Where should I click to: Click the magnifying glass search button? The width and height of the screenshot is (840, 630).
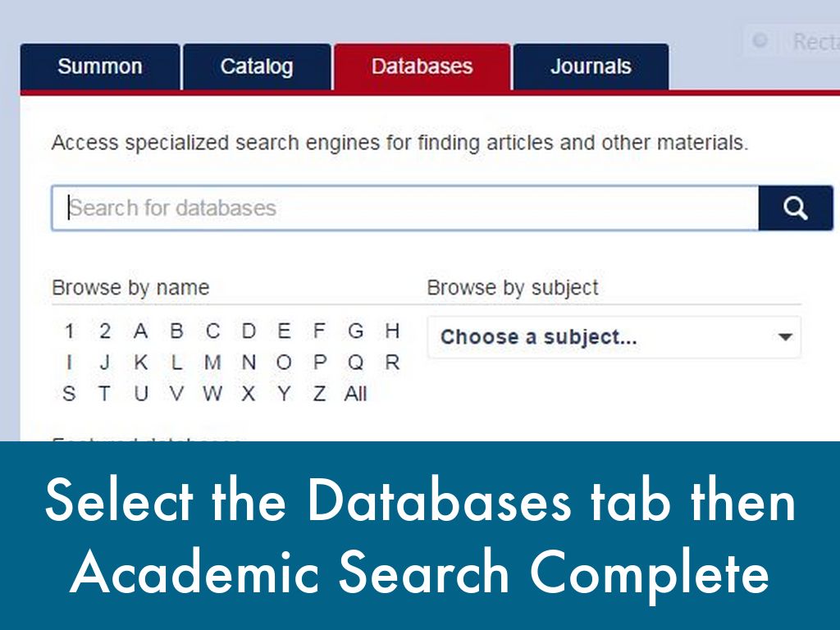795,208
